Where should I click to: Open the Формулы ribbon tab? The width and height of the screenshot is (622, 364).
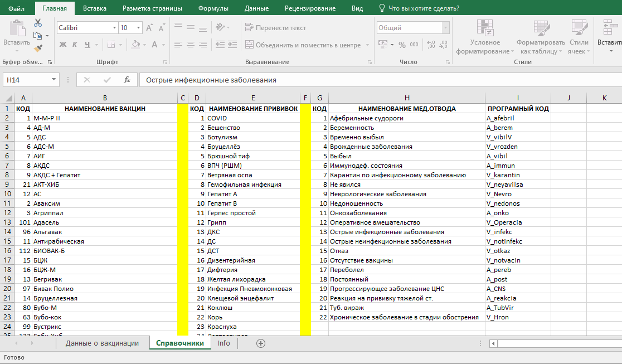(213, 8)
